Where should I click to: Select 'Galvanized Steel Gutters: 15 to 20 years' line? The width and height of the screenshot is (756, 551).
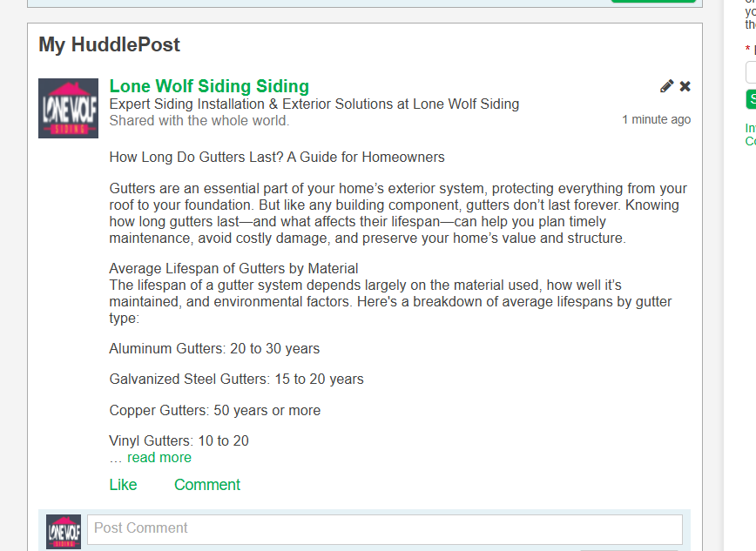(236, 380)
